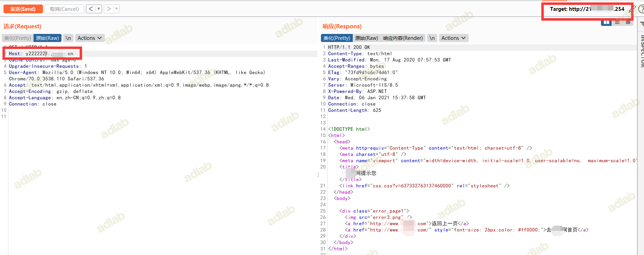Open help via the question mark icon
Screen dimensions: 644x255
[641, 9]
